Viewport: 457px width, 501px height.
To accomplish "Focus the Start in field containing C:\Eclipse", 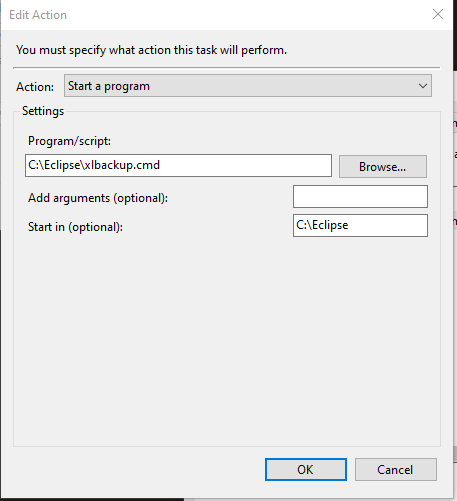I will [360, 226].
